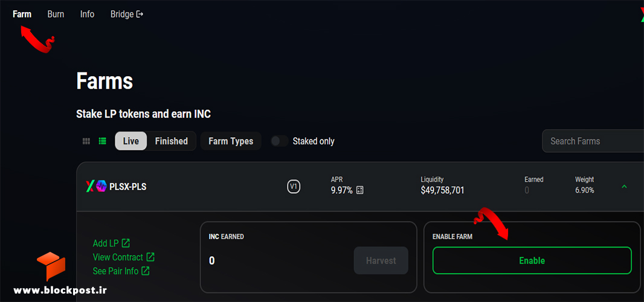Click the green Enable farm button
Viewport: 644px width, 302px height.
pyautogui.click(x=532, y=260)
